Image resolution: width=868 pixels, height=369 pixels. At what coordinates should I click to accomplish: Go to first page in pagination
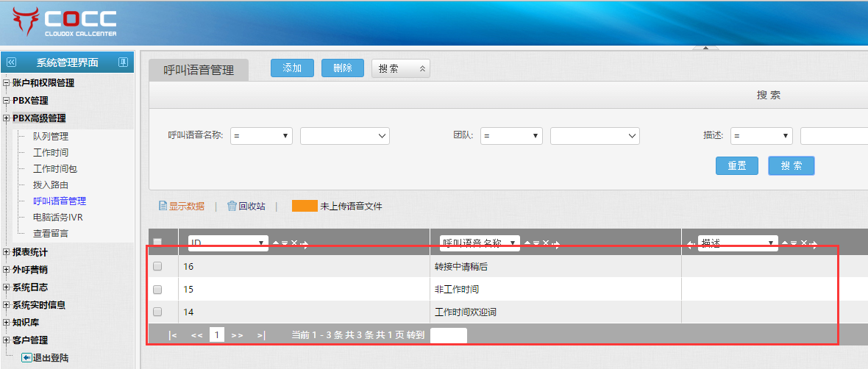[172, 335]
